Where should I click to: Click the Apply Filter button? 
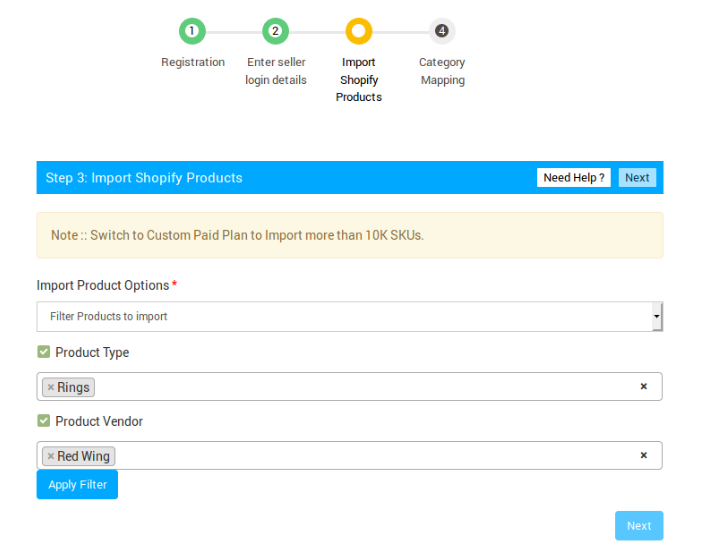[77, 484]
